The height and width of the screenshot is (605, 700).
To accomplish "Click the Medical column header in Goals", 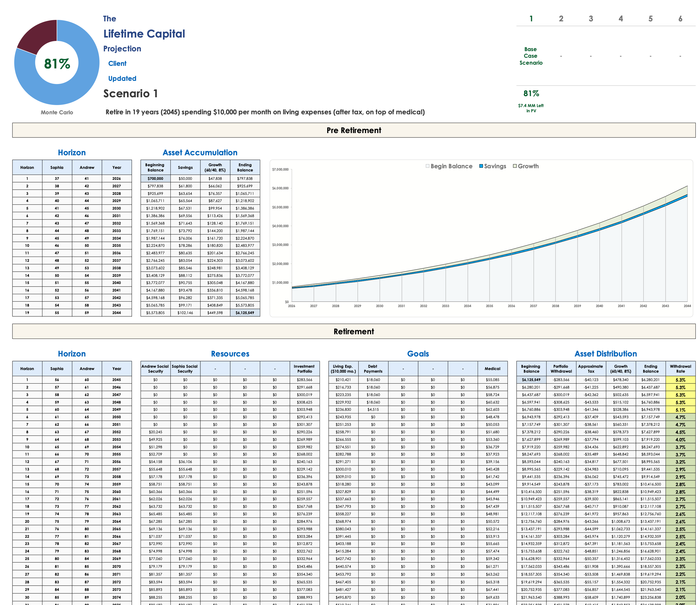I will (492, 369).
